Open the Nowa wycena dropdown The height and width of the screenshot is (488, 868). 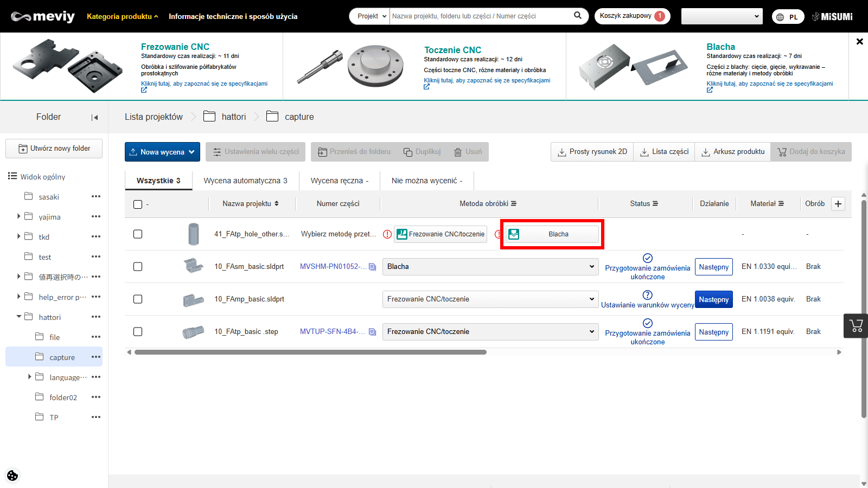(162, 152)
